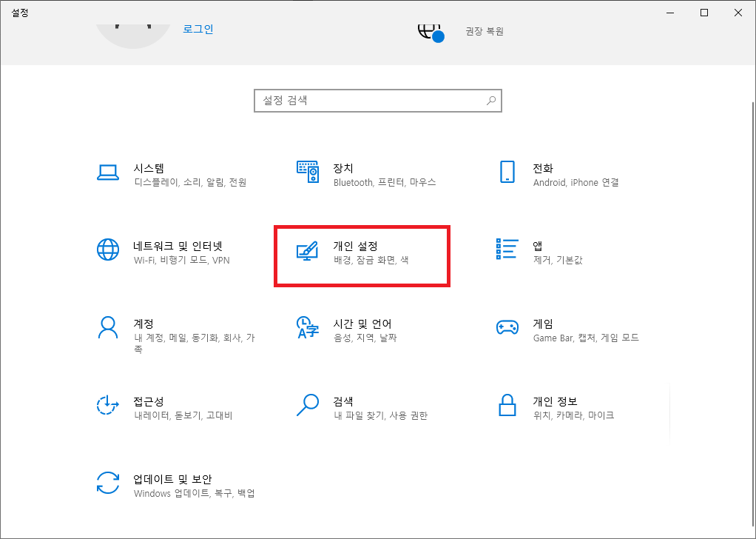Open the 계정 person icon
The height and width of the screenshot is (539, 756).
[108, 328]
